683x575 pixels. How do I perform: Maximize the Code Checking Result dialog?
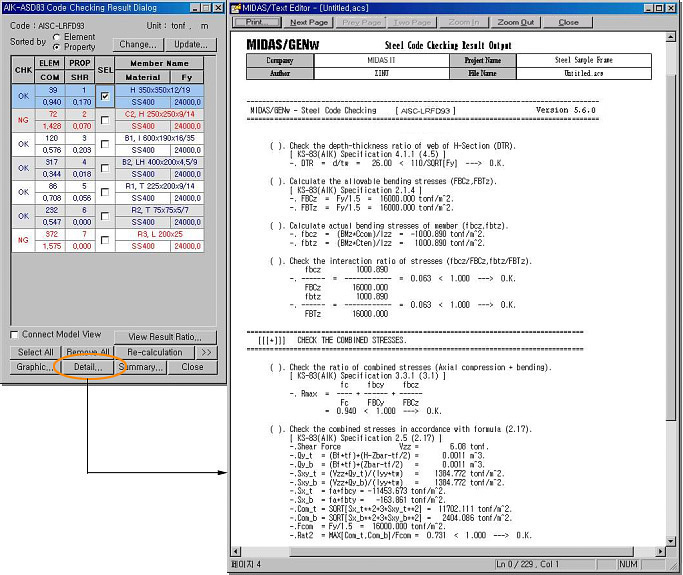206,8
